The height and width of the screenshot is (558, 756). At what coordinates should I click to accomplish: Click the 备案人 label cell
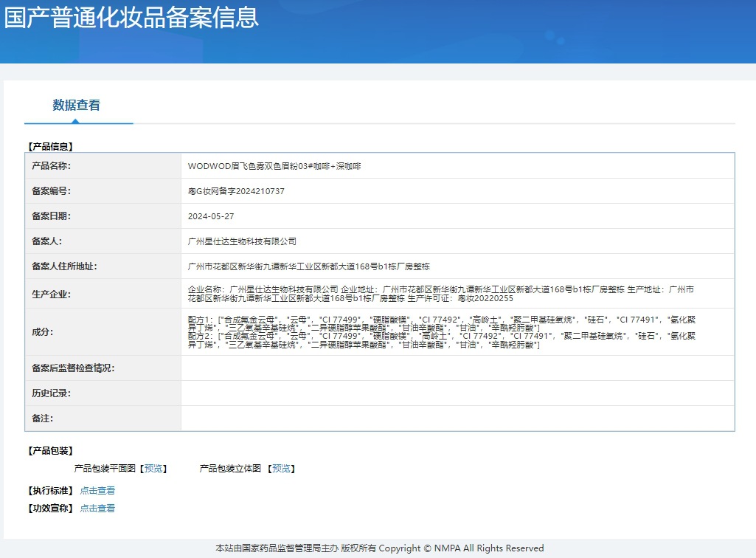tap(103, 241)
